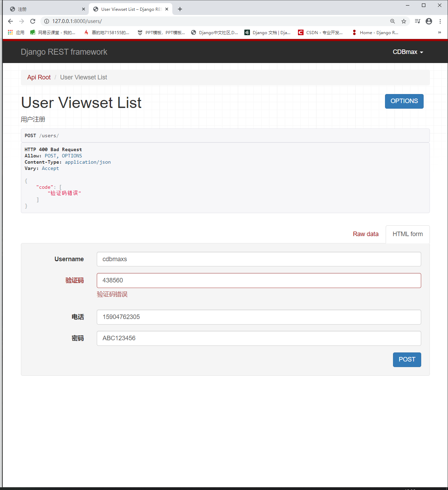Open the media control icon in toolbar
The height and width of the screenshot is (490, 448).
(418, 21)
